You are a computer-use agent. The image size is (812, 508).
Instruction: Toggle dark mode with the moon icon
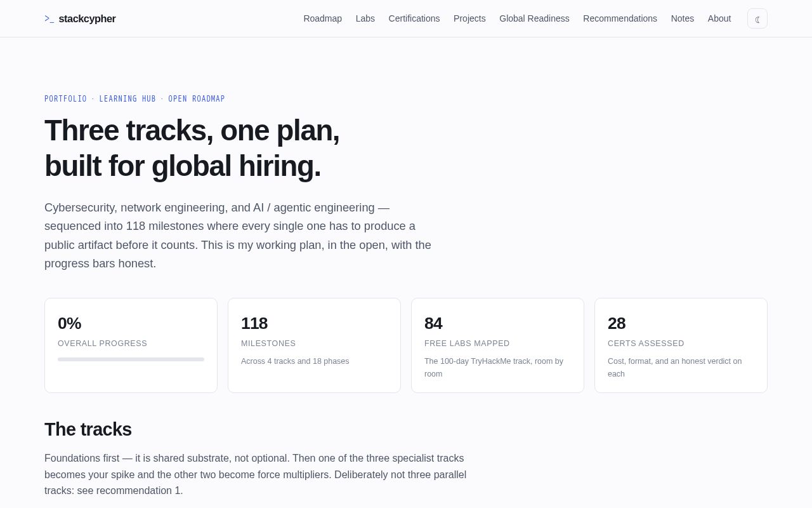click(x=757, y=18)
